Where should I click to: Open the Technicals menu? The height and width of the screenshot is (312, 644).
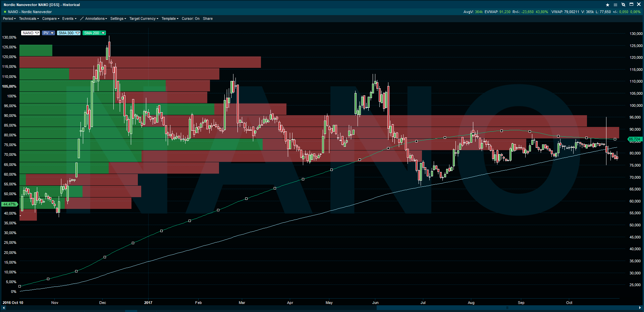[29, 19]
